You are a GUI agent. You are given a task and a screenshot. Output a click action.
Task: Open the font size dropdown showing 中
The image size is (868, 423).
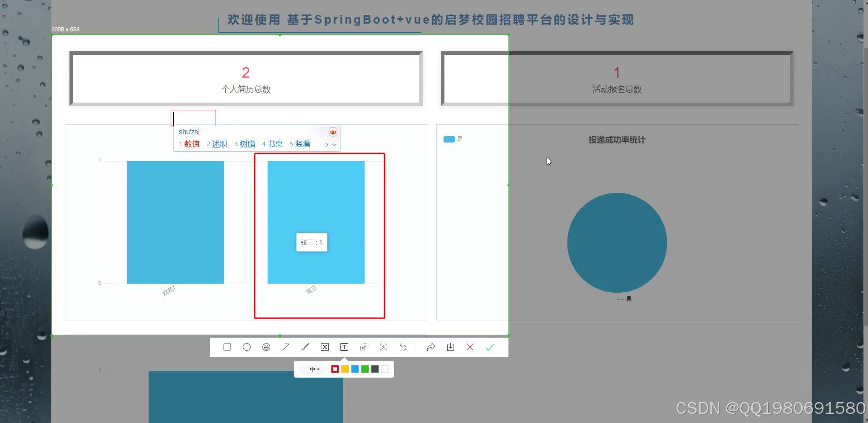point(313,369)
